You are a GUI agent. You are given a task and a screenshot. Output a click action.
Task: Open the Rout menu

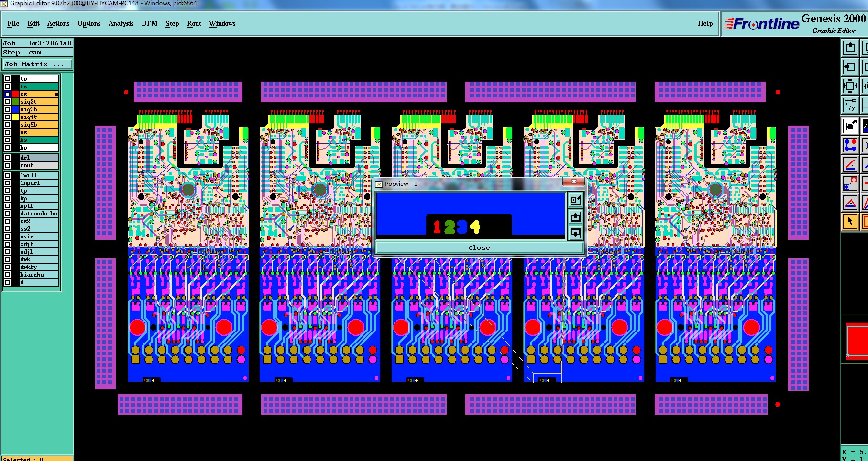pyautogui.click(x=194, y=23)
